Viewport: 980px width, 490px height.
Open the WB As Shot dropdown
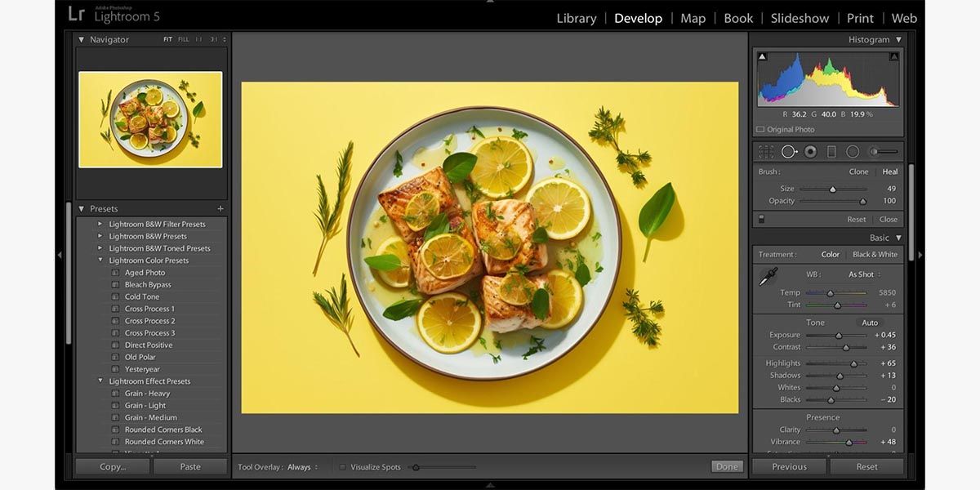click(864, 274)
